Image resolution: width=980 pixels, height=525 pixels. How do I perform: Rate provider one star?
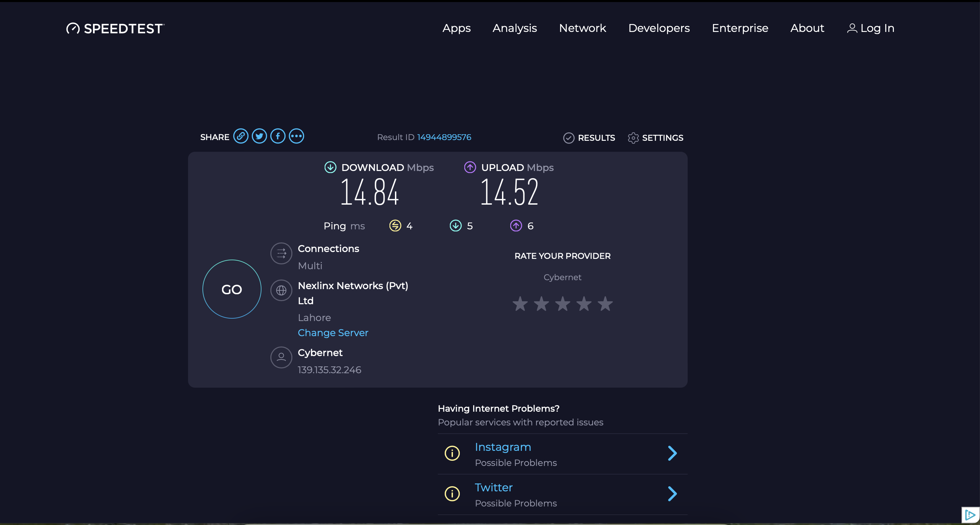click(x=520, y=304)
